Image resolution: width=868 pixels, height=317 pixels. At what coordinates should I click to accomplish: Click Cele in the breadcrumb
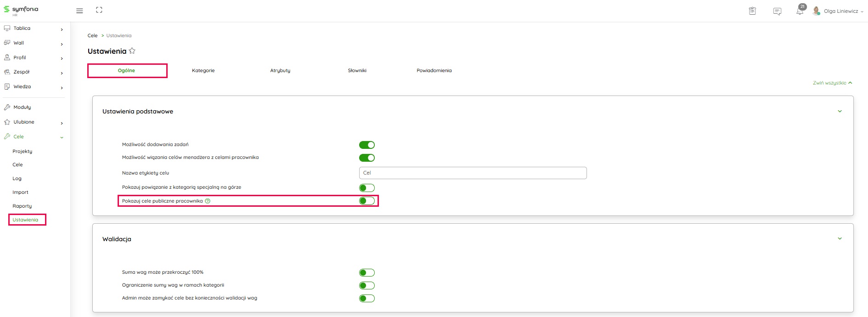(x=92, y=35)
